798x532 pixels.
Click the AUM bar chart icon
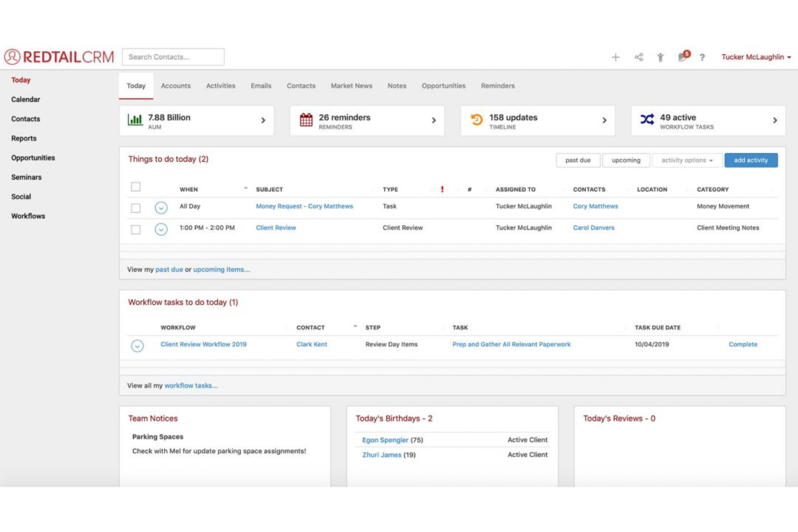[135, 120]
